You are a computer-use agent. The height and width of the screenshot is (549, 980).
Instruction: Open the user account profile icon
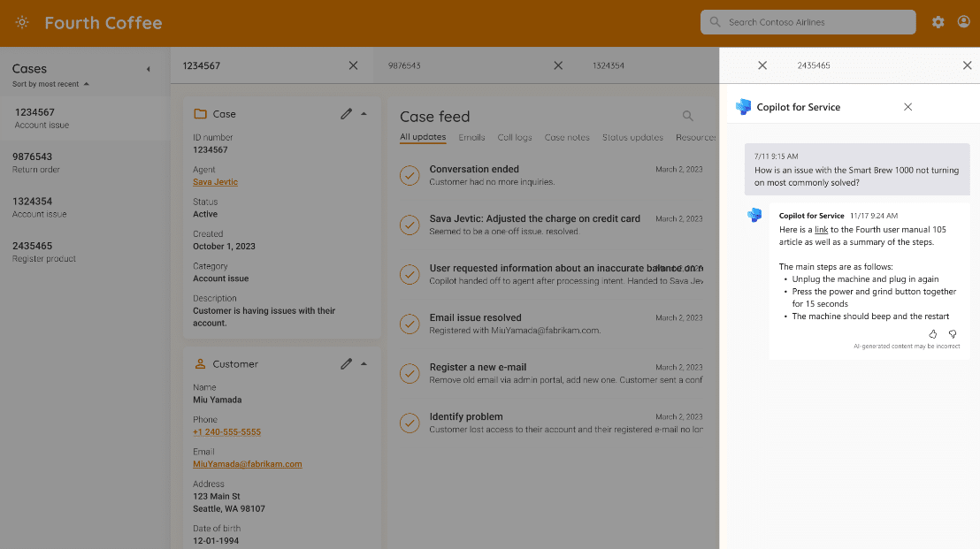point(964,22)
